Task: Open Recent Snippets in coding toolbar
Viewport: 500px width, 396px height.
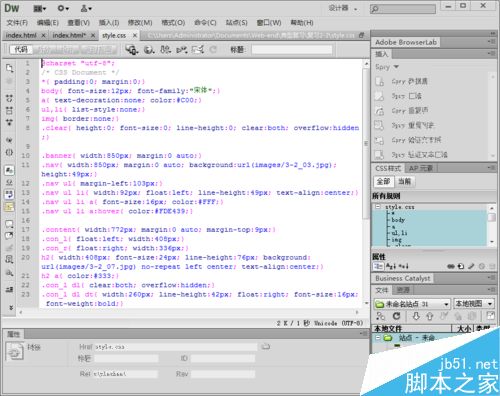Action: pyautogui.click(x=9, y=259)
